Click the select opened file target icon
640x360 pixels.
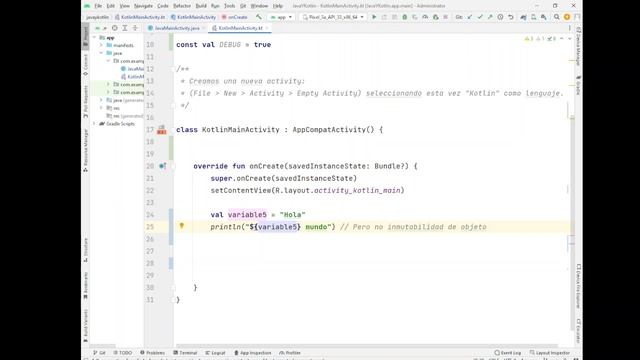pyautogui.click(x=115, y=28)
